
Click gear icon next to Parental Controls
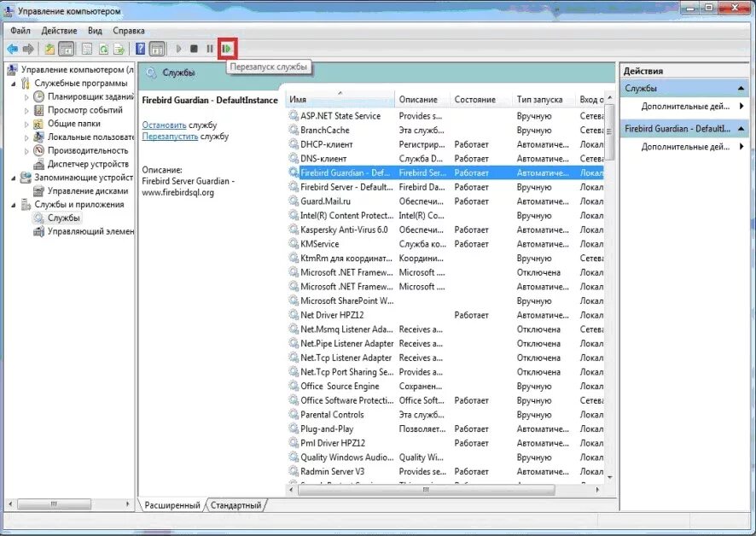(294, 415)
